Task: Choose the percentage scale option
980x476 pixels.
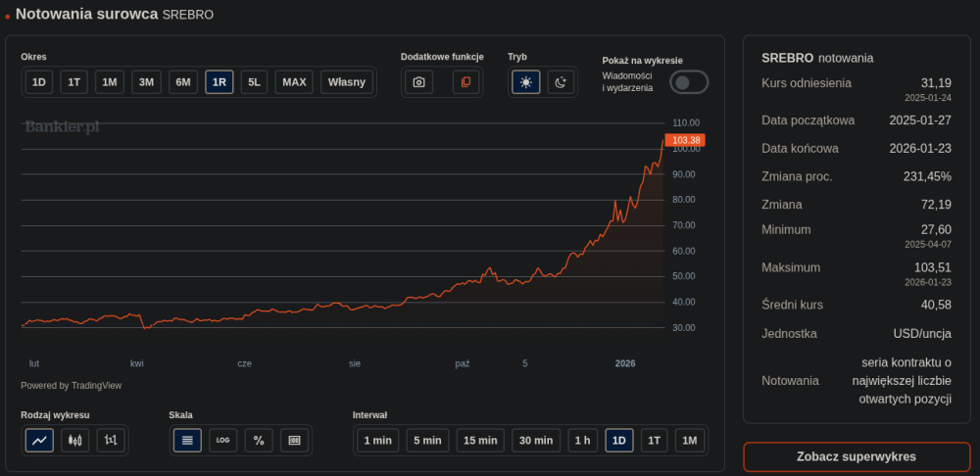Action: pos(259,441)
